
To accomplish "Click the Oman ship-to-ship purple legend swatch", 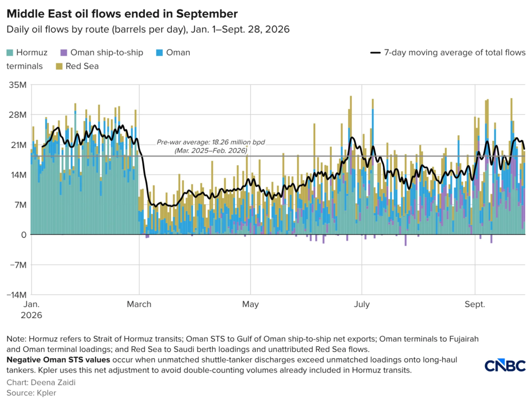I will (64, 53).
